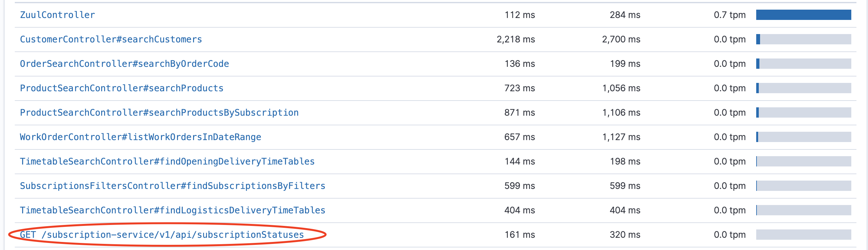868x250 pixels.
Task: Click 2,218 ms average for searchCustomers
Action: pos(516,40)
